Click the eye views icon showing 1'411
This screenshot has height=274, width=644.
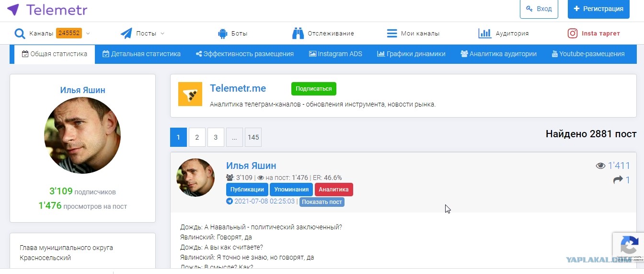pyautogui.click(x=600, y=166)
